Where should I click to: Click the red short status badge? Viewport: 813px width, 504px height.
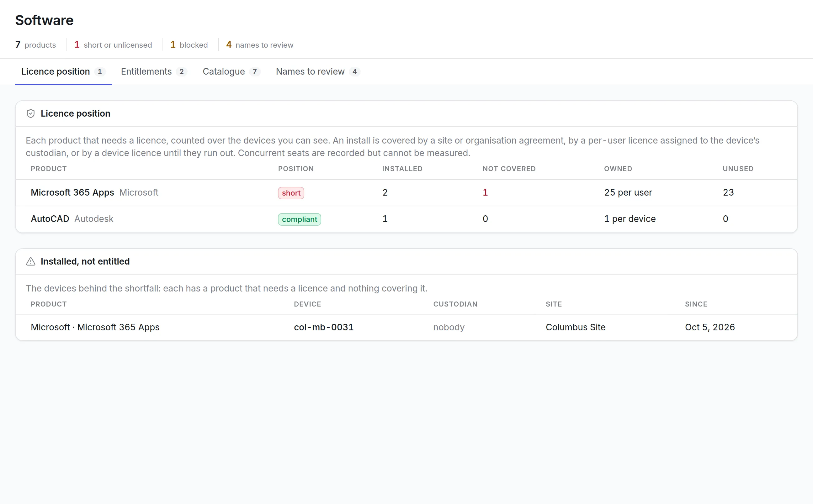(291, 193)
